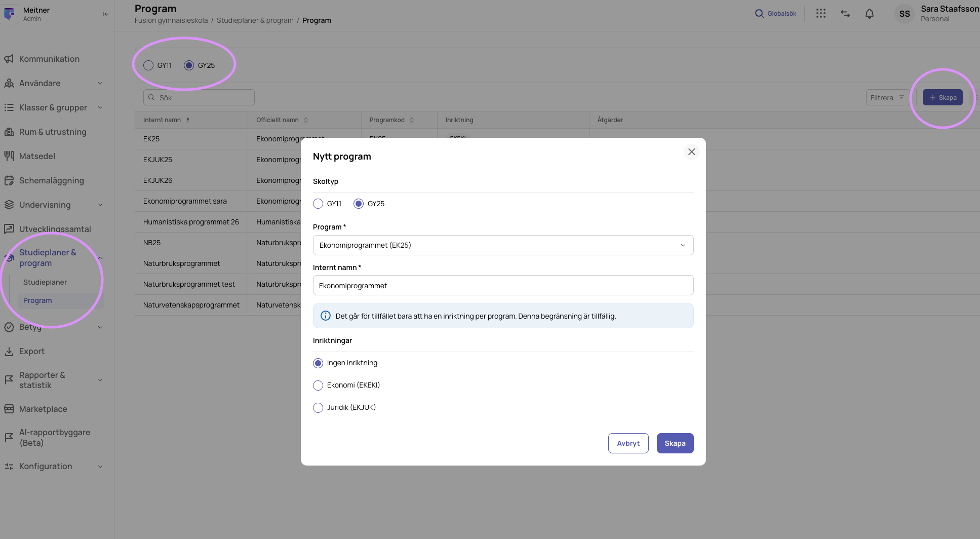
Task: Click the Globalsök search icon
Action: click(x=759, y=14)
